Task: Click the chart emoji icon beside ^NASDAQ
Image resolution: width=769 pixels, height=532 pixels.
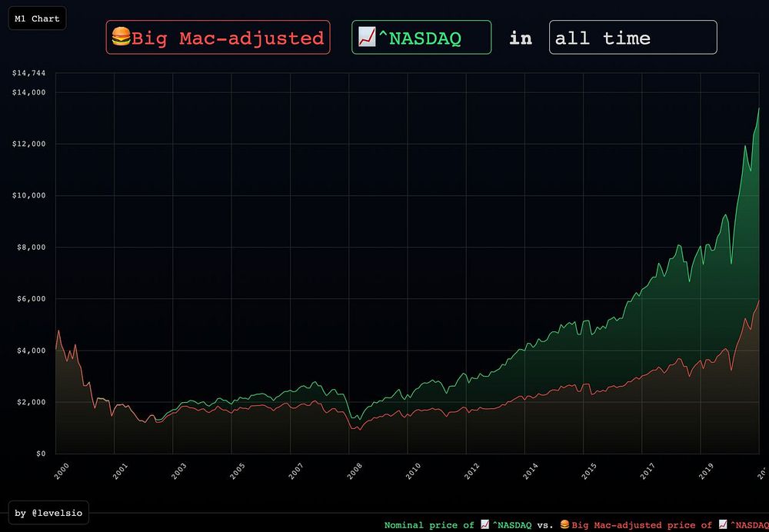Action: (367, 37)
